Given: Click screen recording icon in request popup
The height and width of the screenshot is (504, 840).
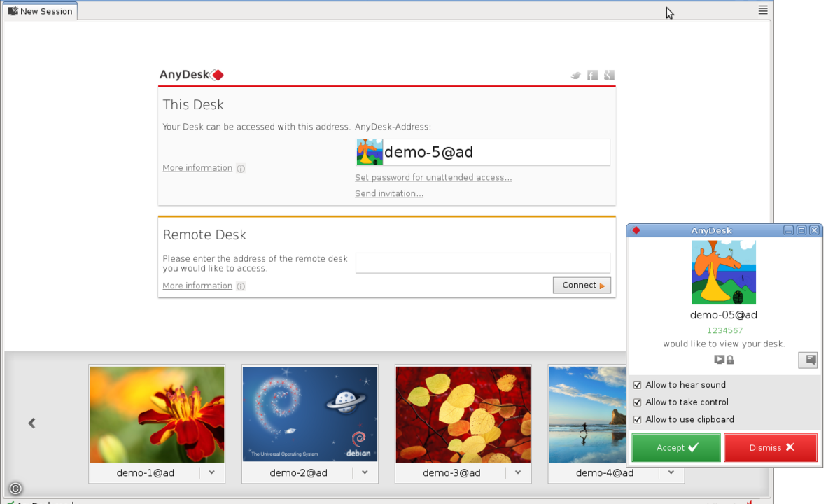Looking at the screenshot, I should 719,360.
